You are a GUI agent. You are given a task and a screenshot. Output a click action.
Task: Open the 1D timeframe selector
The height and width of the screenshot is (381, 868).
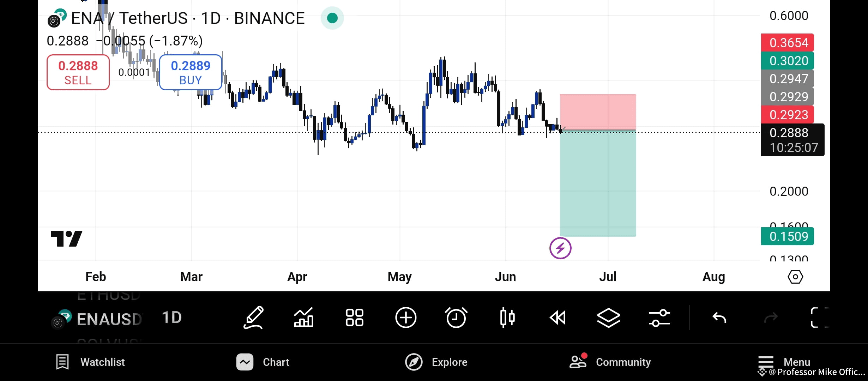point(172,317)
